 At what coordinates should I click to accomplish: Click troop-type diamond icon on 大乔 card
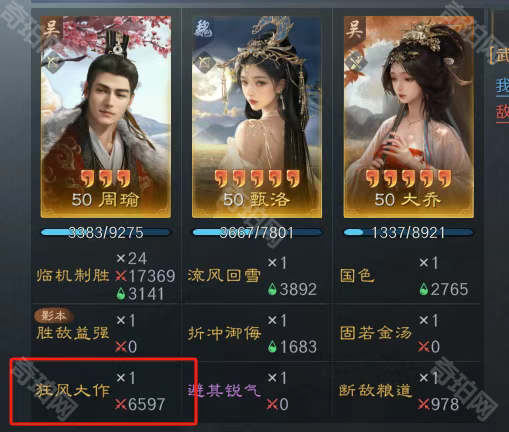tap(355, 62)
